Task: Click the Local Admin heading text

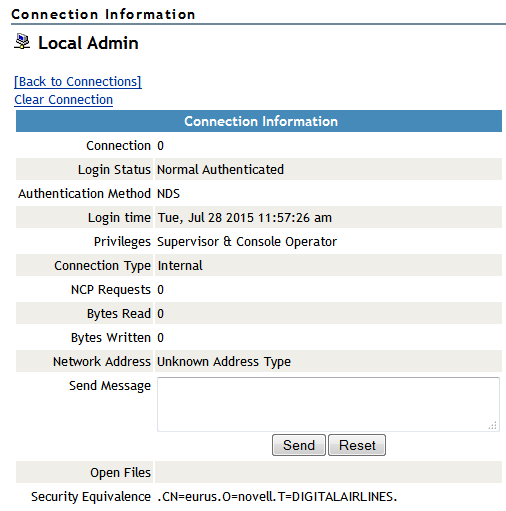Action: [88, 43]
